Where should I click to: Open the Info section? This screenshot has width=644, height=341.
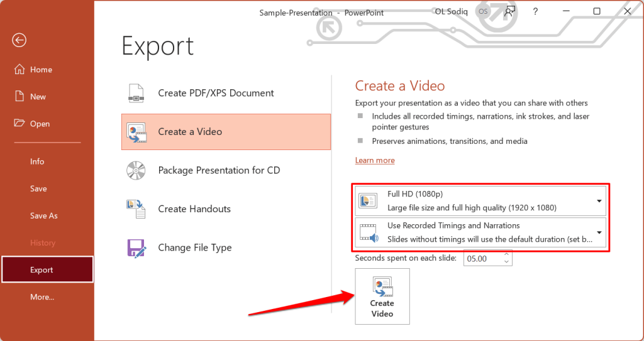[47, 161]
